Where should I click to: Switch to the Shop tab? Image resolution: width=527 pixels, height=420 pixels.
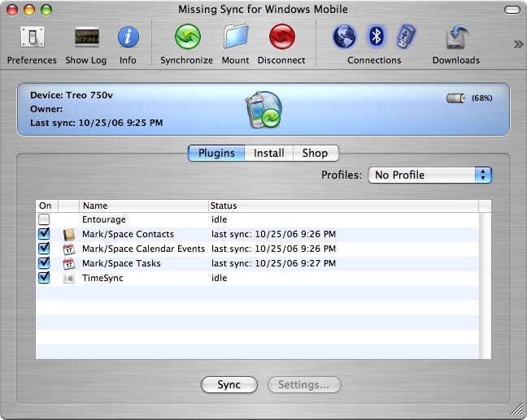316,153
